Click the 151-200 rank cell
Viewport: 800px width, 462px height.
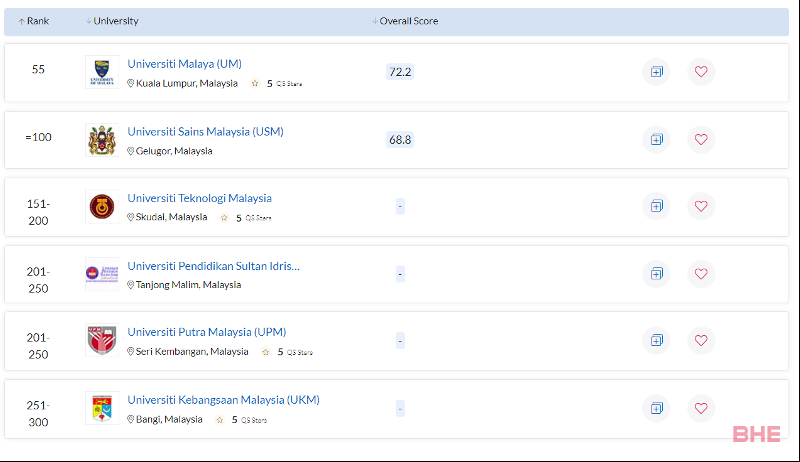[x=38, y=212]
